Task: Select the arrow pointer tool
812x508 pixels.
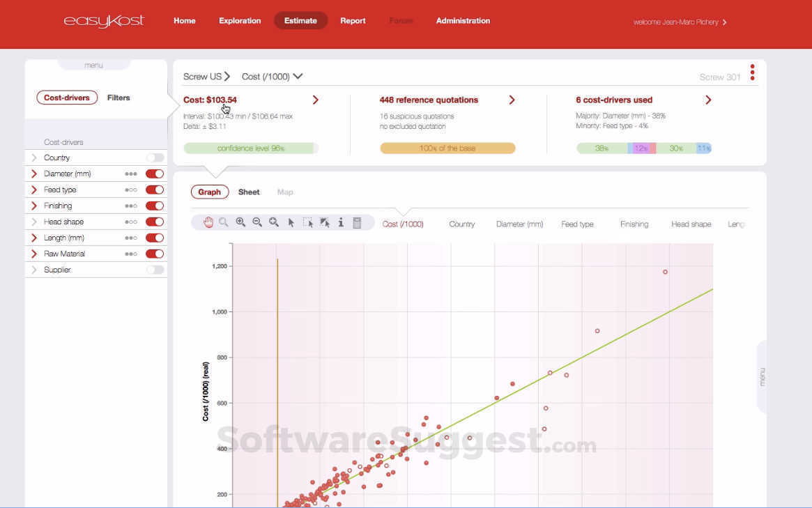Action: click(291, 223)
